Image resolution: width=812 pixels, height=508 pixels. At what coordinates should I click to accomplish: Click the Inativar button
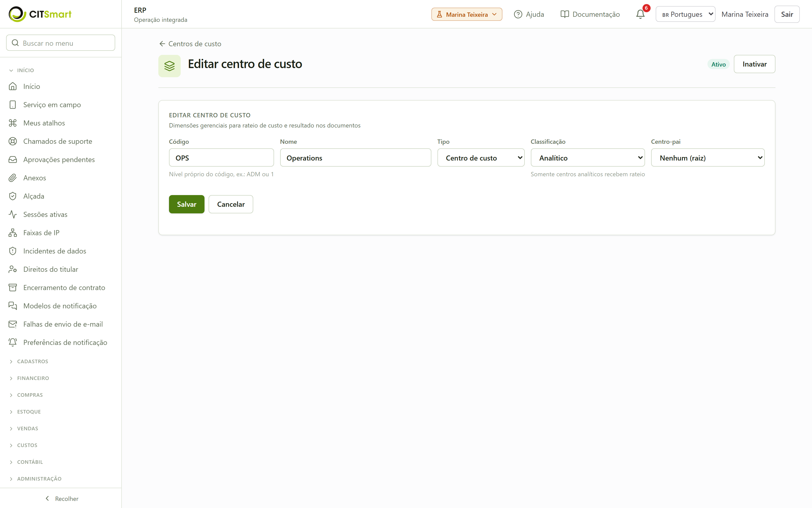(x=754, y=64)
